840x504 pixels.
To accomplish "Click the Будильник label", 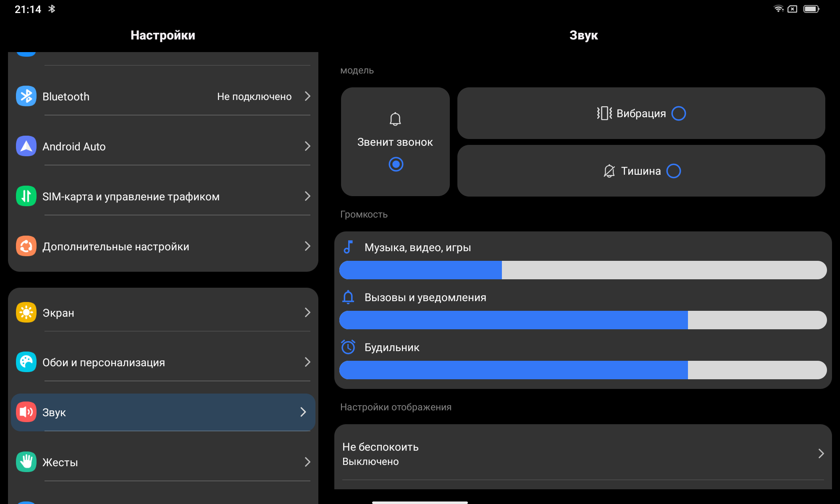I will point(392,347).
